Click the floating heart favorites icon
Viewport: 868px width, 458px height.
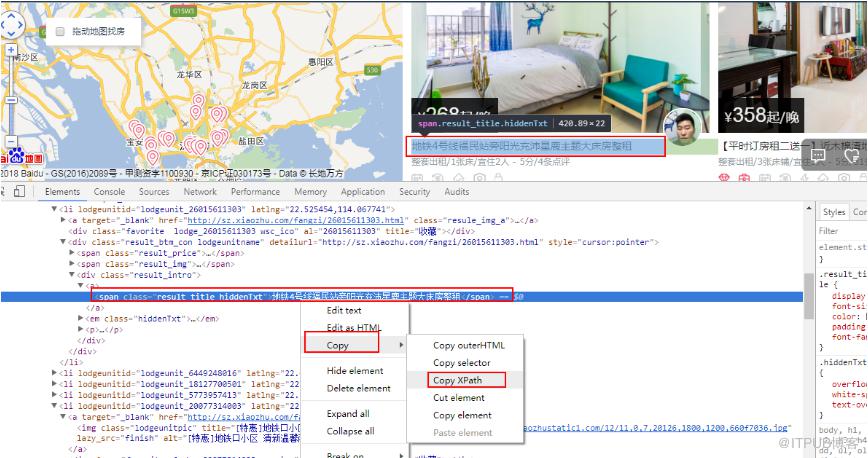pos(852,157)
